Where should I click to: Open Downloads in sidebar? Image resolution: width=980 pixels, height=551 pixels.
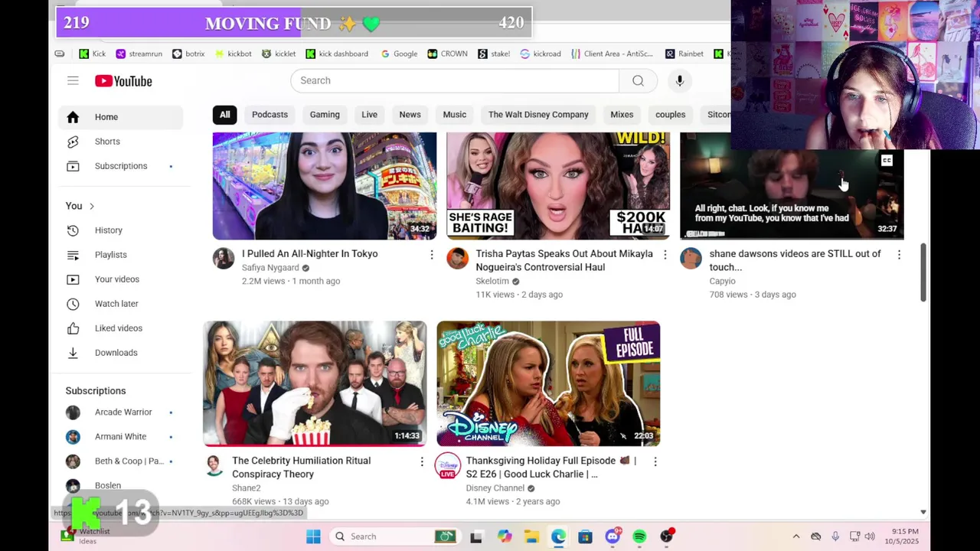[120, 353]
